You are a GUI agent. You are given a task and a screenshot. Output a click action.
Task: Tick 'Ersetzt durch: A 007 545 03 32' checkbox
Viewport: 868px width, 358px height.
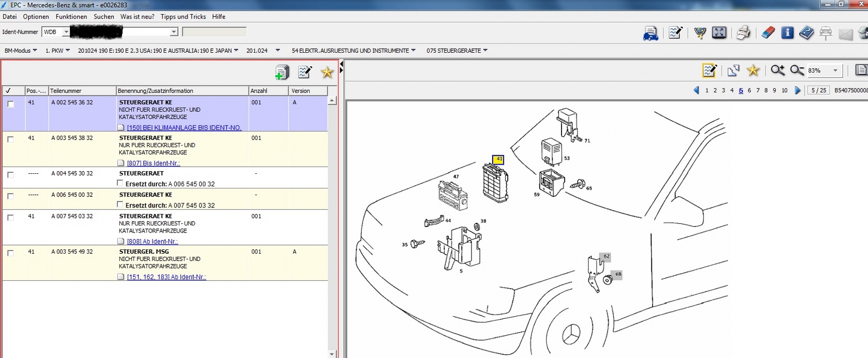(120, 204)
